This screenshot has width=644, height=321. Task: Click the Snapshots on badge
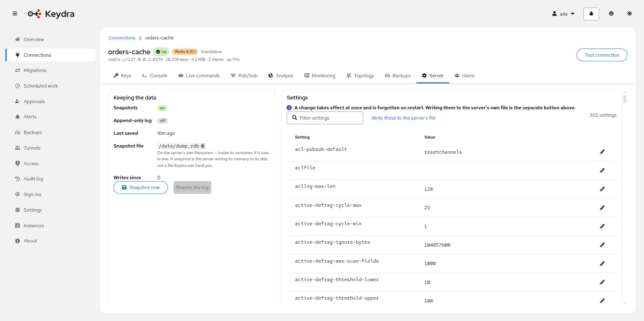(162, 108)
